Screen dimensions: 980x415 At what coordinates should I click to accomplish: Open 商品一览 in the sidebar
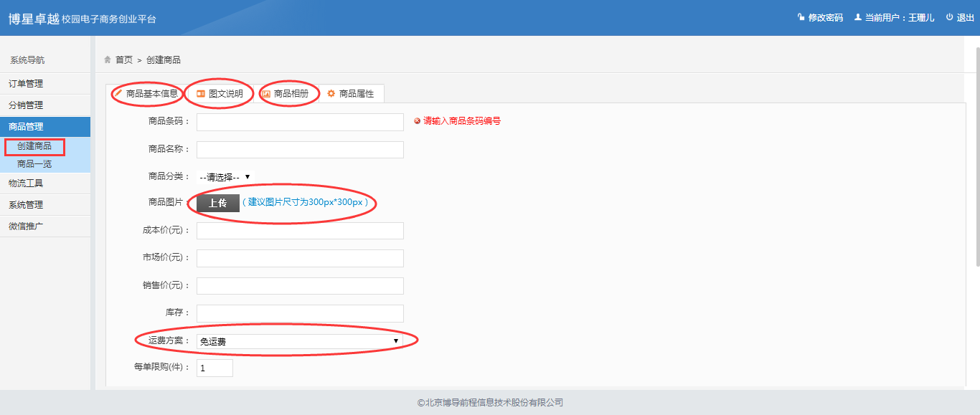pos(34,164)
